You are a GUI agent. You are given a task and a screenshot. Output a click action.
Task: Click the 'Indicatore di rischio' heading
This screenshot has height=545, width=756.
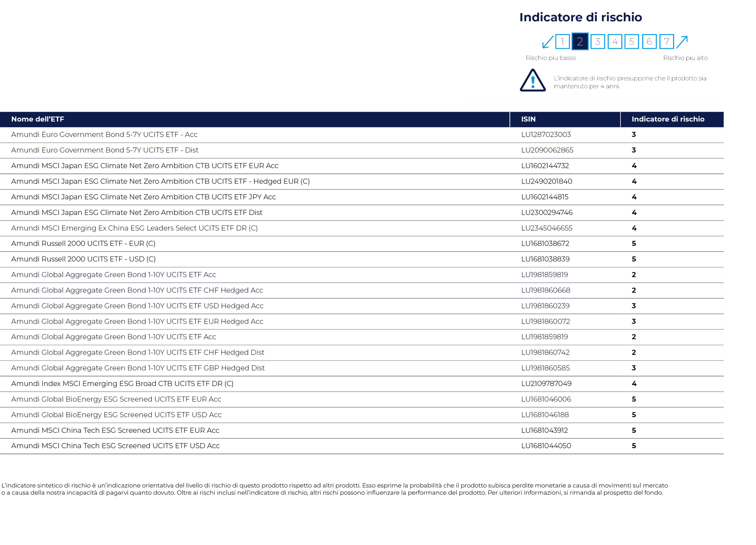click(581, 17)
